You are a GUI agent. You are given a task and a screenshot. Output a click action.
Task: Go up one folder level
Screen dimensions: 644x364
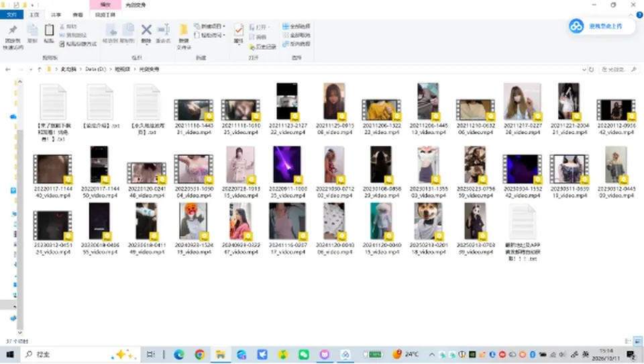(40, 70)
